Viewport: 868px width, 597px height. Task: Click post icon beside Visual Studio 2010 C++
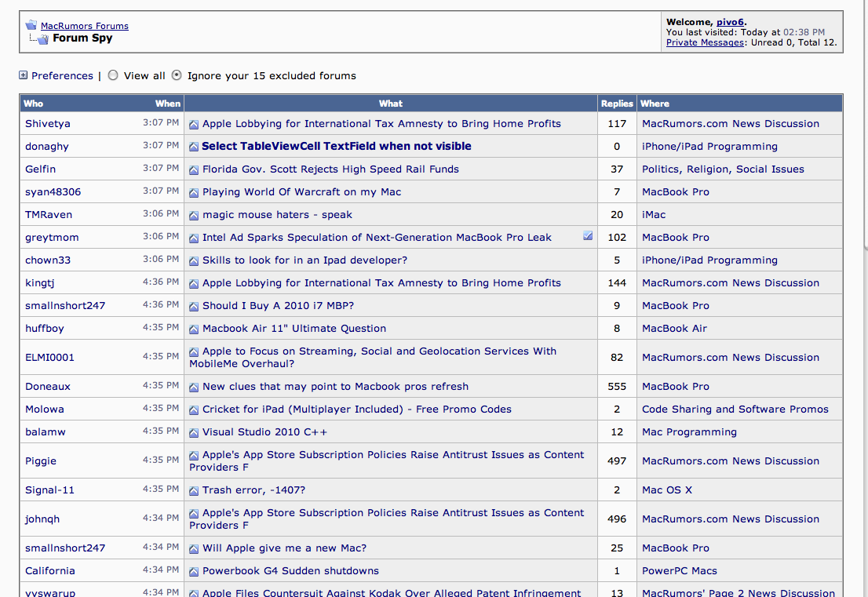pos(194,433)
